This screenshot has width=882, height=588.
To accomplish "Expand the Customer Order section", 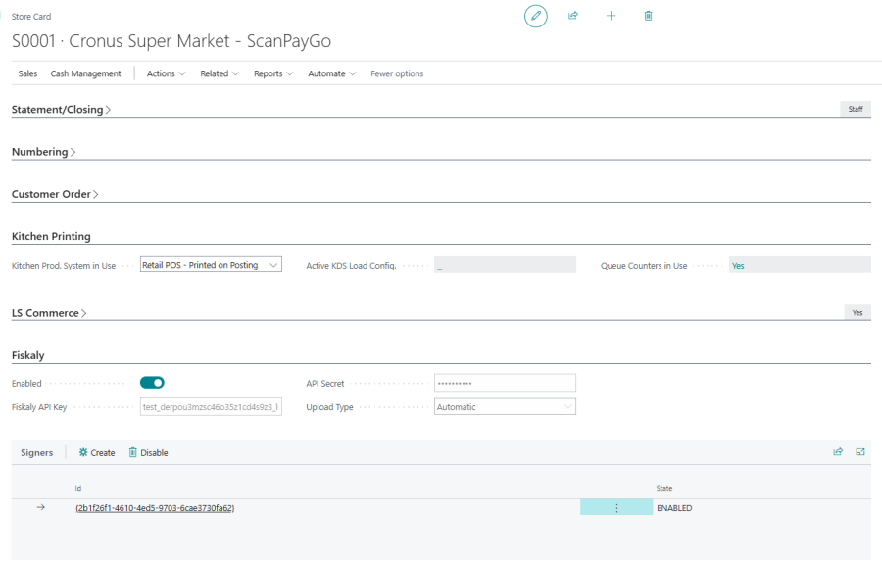I will click(x=55, y=194).
